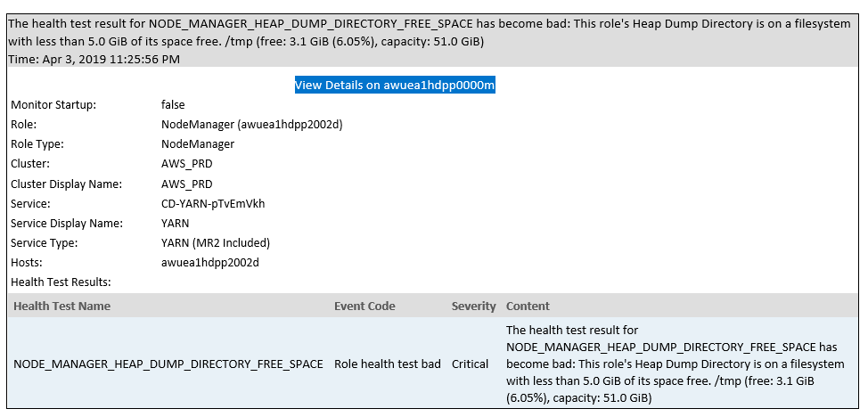
Task: Select the Monitor Startup value false
Action: 173,105
